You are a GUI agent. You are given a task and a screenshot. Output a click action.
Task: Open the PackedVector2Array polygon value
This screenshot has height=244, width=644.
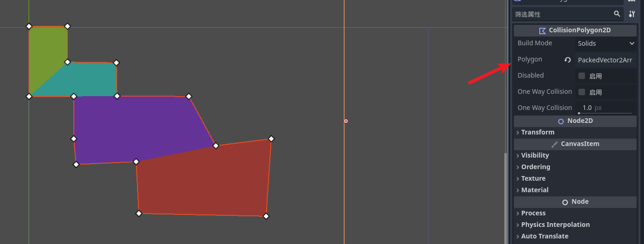coord(605,60)
